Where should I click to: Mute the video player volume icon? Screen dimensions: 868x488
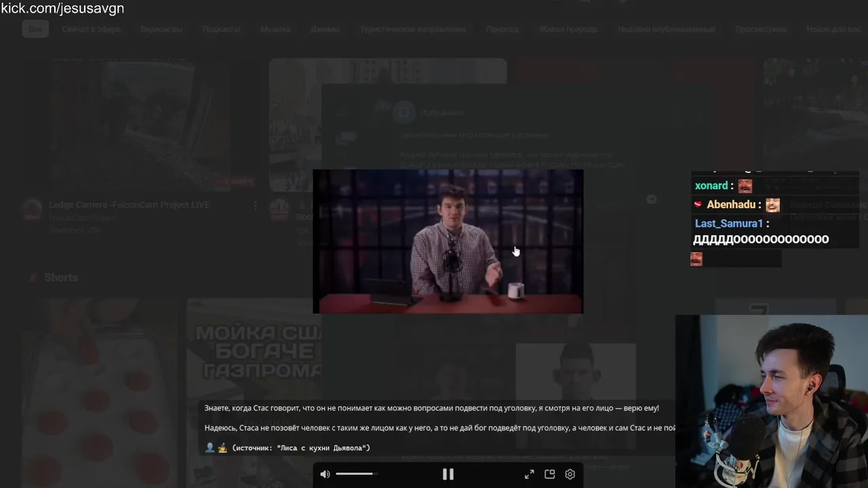[x=325, y=474]
